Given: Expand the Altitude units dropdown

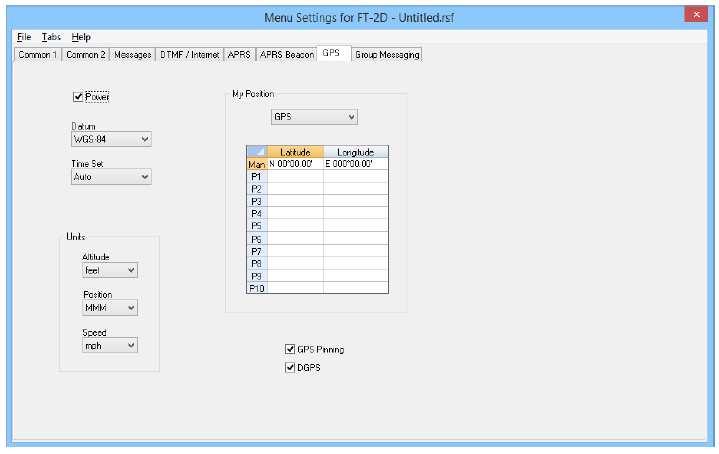Looking at the screenshot, I should [110, 271].
